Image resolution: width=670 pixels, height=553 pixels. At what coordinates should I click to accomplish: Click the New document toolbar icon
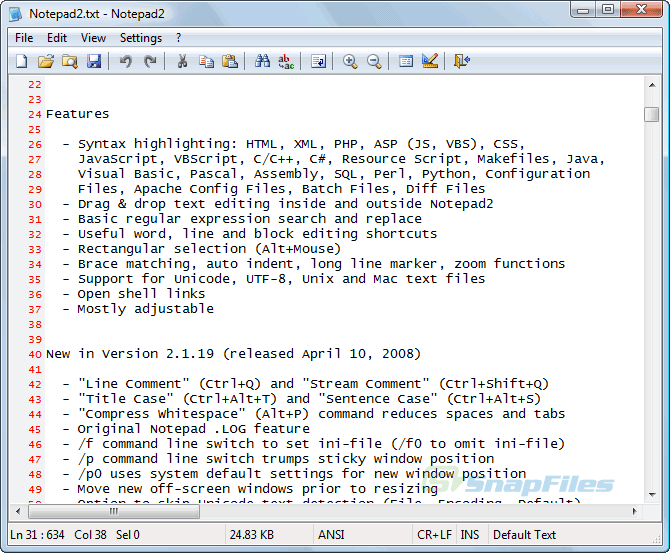(21, 61)
